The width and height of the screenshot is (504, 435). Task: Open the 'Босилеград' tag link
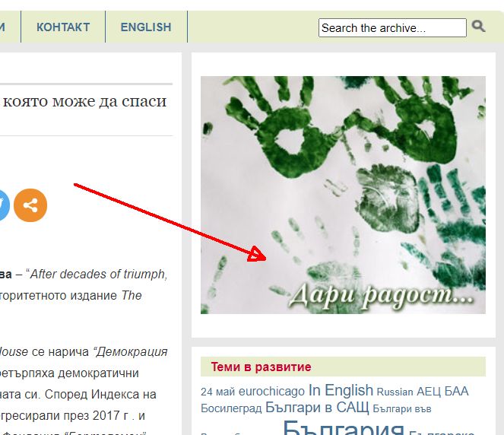click(231, 408)
